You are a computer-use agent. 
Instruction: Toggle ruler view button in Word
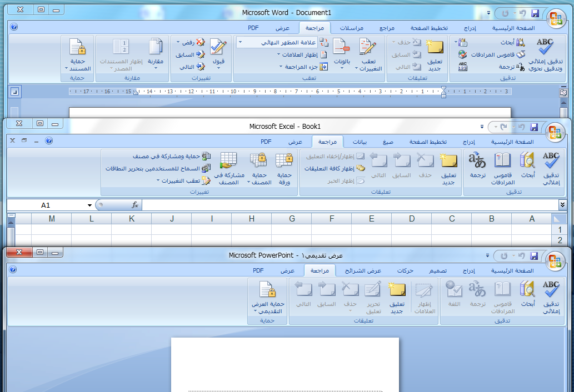click(x=563, y=93)
